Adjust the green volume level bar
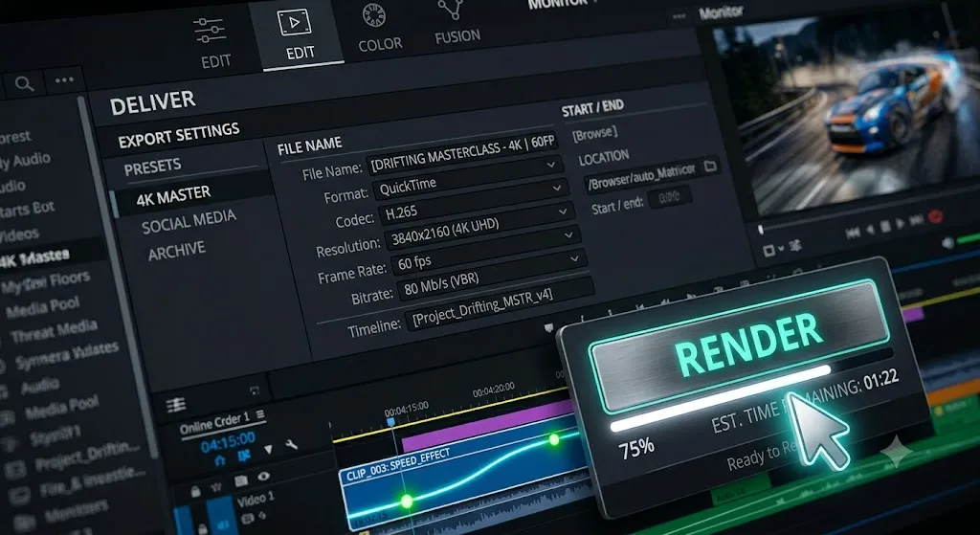980x535 pixels. (969, 238)
